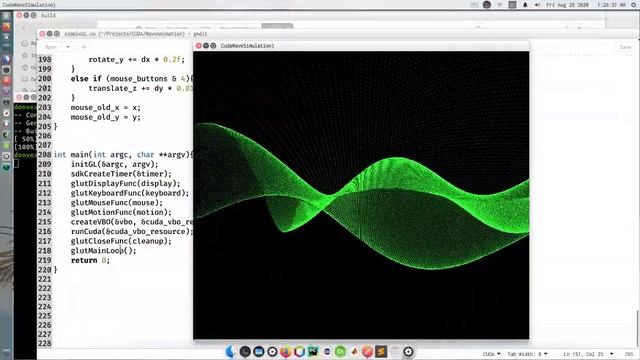Click the glutMotionFunc(motion); line
The height and width of the screenshot is (360, 640).
point(121,212)
